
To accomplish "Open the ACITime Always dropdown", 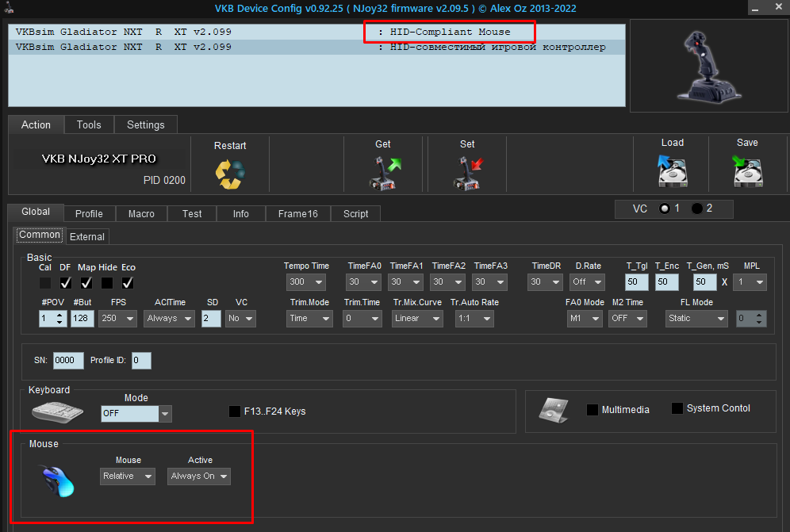I will (x=169, y=319).
